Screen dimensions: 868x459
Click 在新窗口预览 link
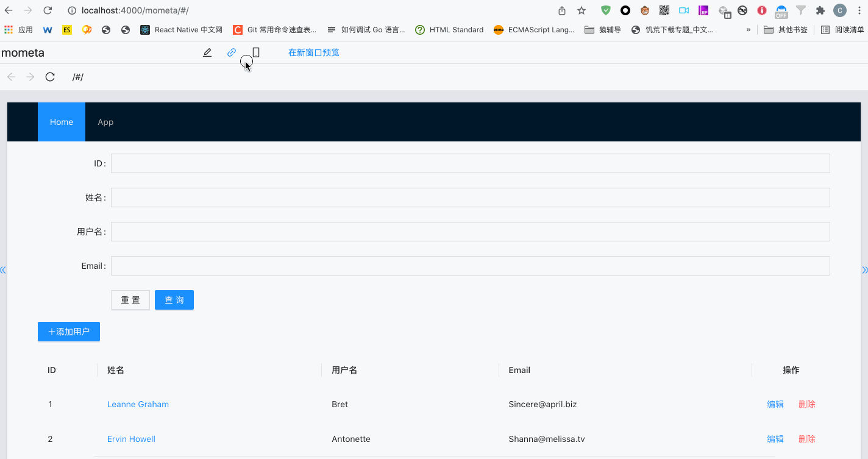click(313, 52)
